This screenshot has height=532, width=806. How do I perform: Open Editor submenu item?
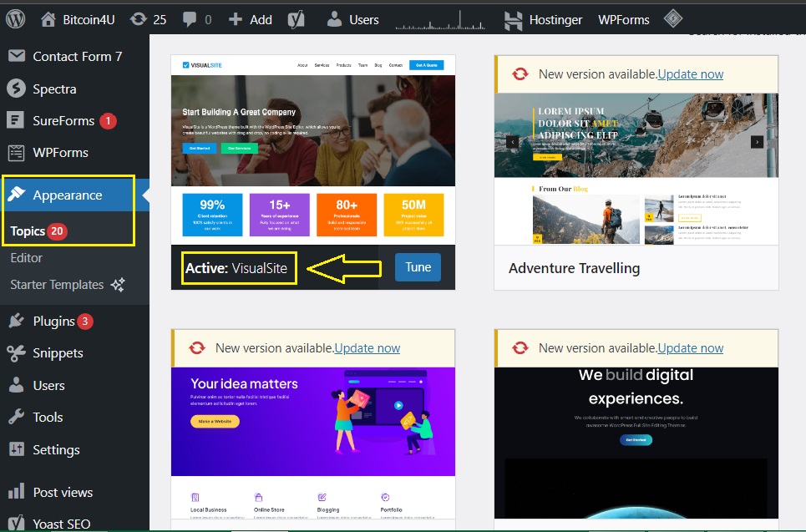coord(26,258)
